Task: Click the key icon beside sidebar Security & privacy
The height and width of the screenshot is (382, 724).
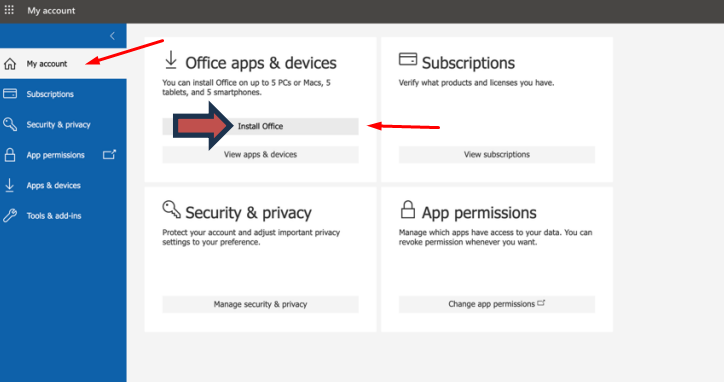Action: click(x=10, y=124)
